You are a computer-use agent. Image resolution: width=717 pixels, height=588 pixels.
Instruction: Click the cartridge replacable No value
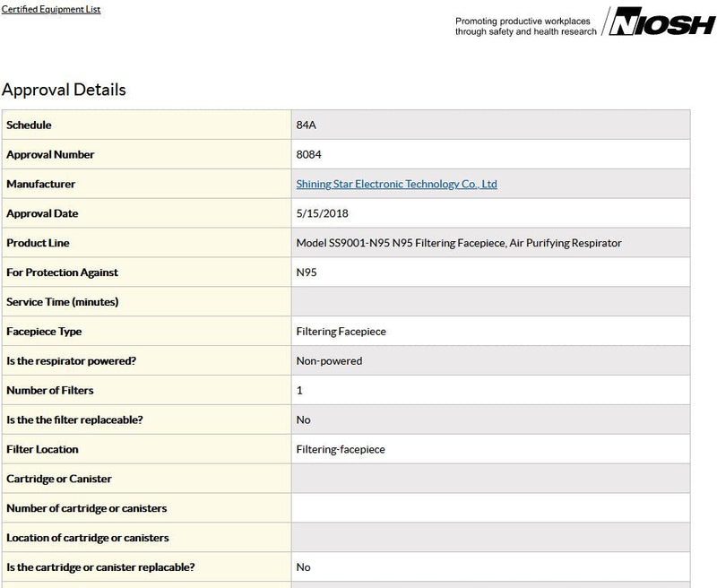303,567
